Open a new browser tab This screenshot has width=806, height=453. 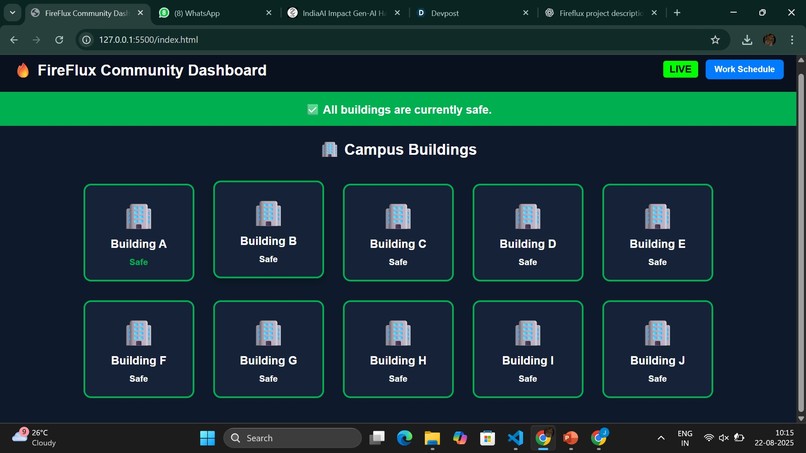pyautogui.click(x=677, y=13)
